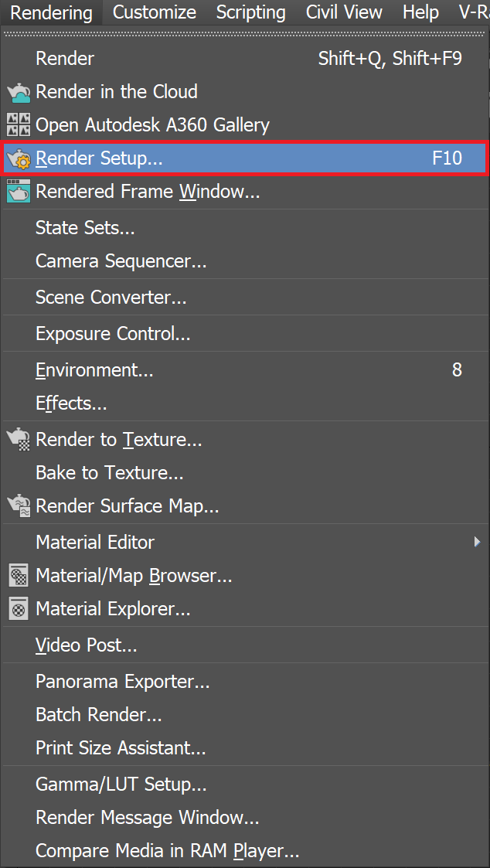Click the Rendered Frame Window icon
490x868 pixels.
17,191
